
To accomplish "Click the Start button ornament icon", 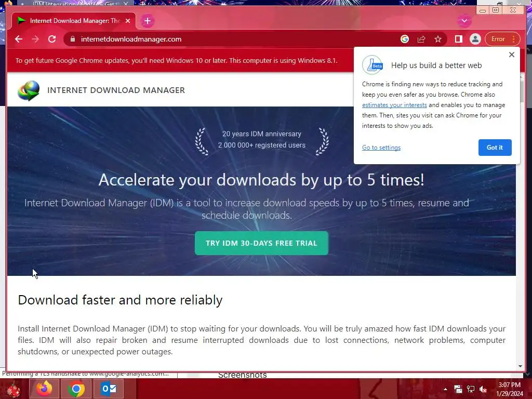I will click(14, 389).
